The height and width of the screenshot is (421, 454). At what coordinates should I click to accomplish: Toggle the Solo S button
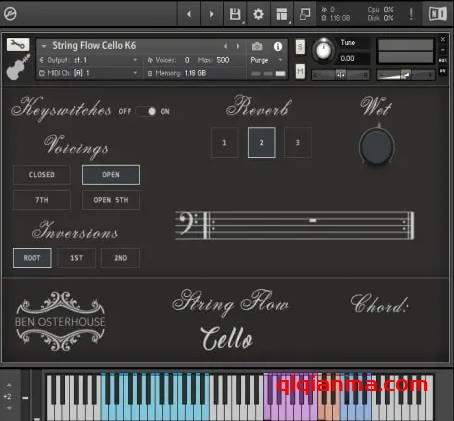click(300, 46)
